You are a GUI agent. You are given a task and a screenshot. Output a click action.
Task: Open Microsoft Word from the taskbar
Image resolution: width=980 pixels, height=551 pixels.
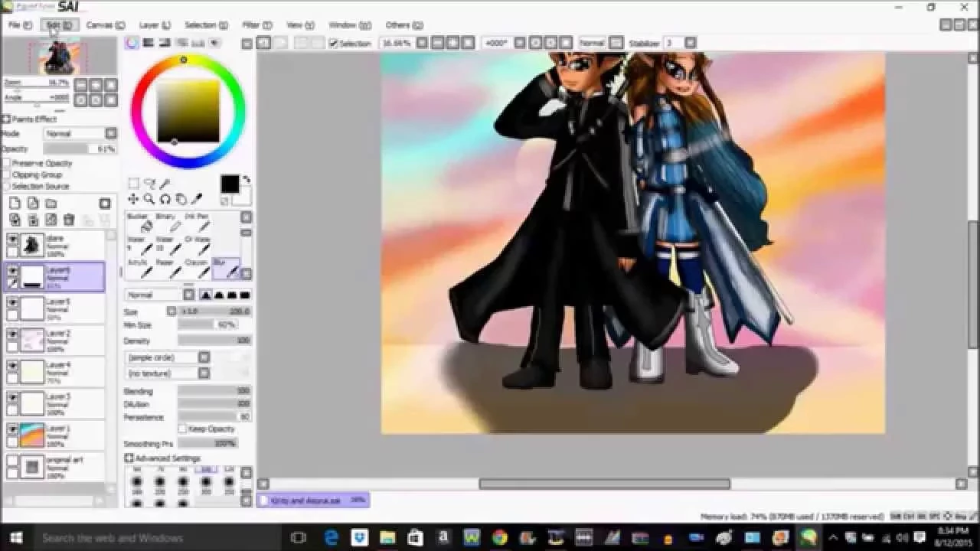[x=472, y=538]
